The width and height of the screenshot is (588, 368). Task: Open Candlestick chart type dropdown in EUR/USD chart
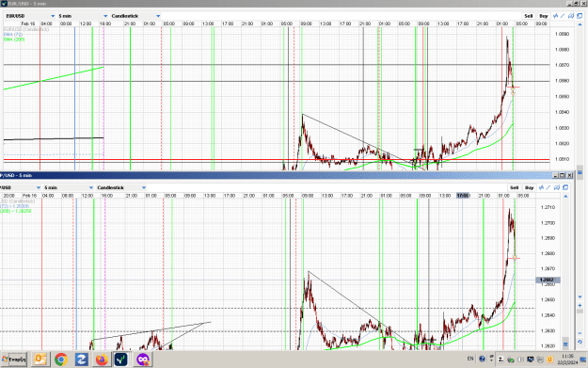(135, 16)
